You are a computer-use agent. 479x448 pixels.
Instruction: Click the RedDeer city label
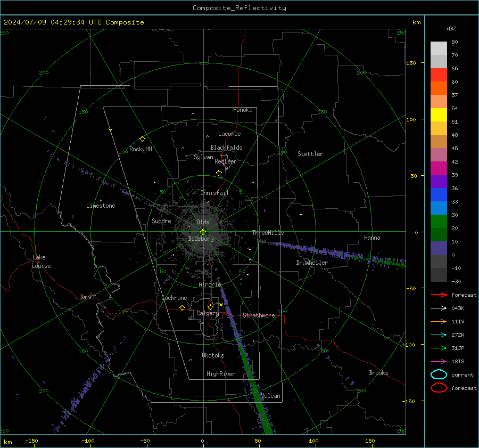tap(226, 161)
